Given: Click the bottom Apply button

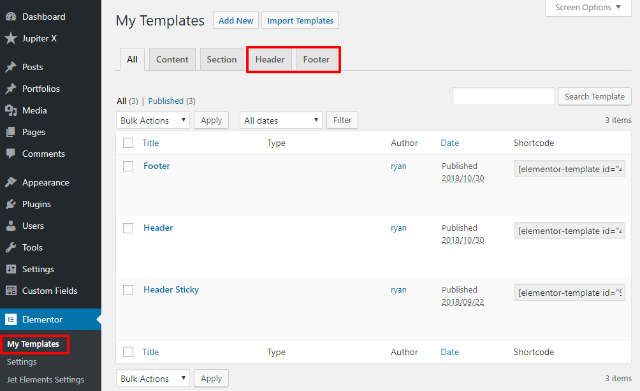Looking at the screenshot, I should [x=211, y=378].
